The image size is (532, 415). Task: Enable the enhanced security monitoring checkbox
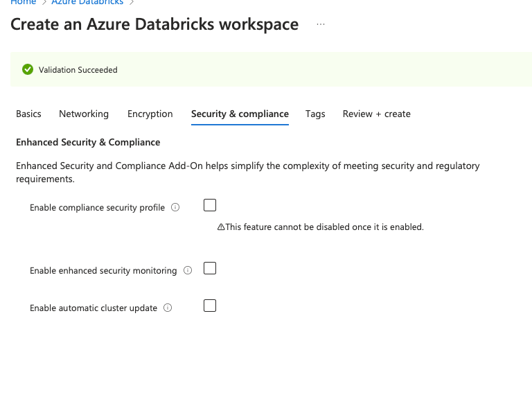(210, 268)
